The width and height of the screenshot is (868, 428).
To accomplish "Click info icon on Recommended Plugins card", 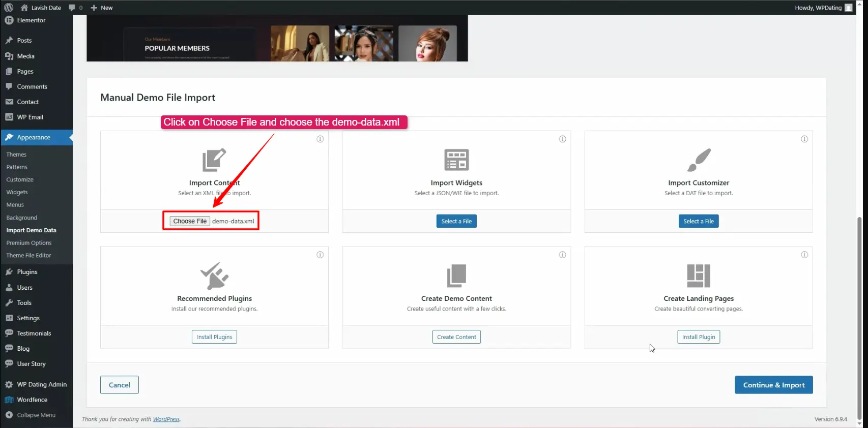I will (320, 255).
